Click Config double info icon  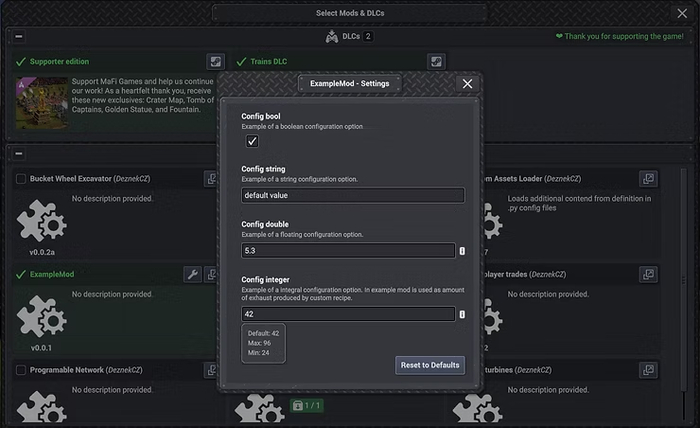(x=462, y=251)
